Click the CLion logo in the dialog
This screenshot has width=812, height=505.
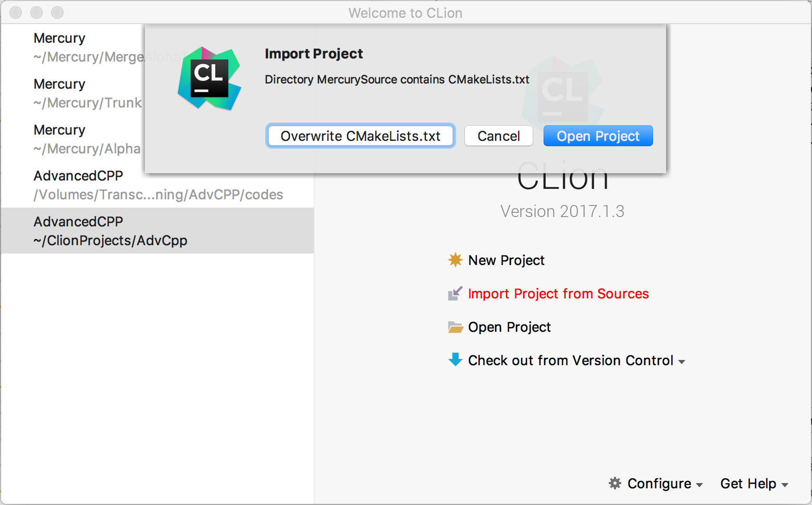point(210,78)
